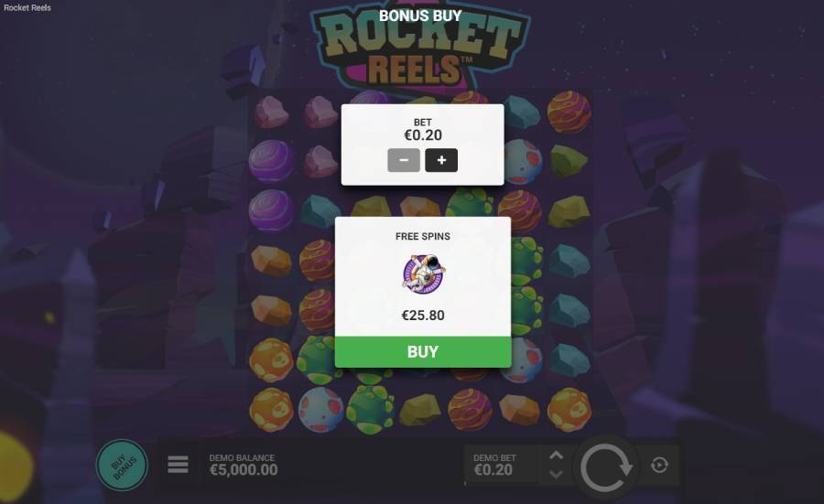Click the Rocket Reels logo
Viewport: 824px width, 504px height.
[420, 52]
